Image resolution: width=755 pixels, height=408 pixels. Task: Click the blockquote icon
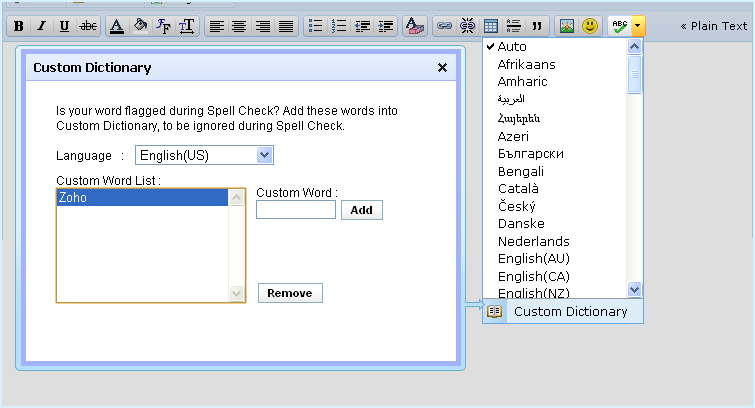coord(539,27)
